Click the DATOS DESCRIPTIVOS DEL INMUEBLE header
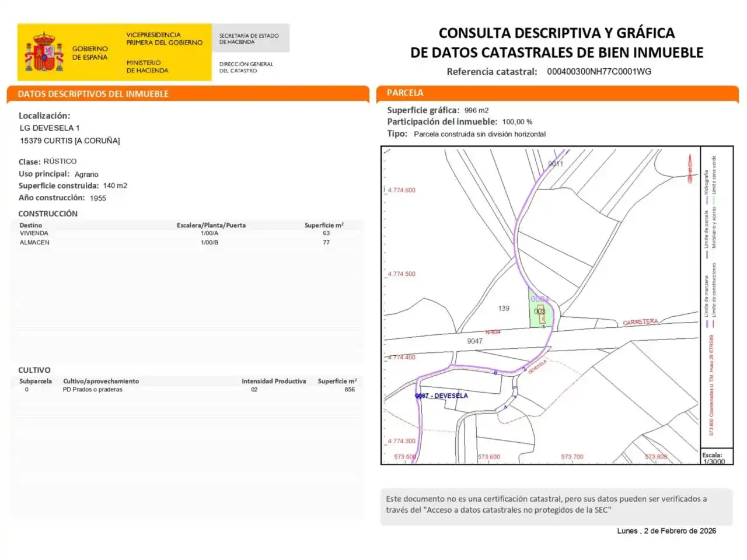The width and height of the screenshot is (747, 560). point(93,94)
